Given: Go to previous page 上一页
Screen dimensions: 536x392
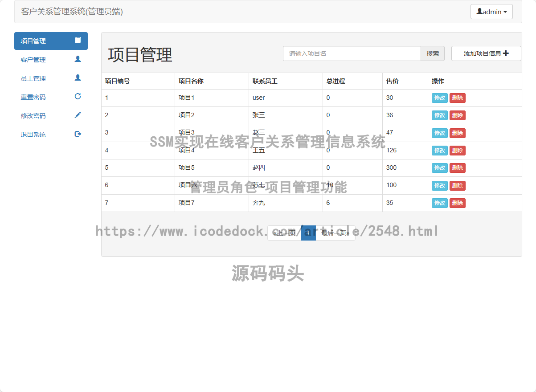Looking at the screenshot, I should [x=284, y=233].
